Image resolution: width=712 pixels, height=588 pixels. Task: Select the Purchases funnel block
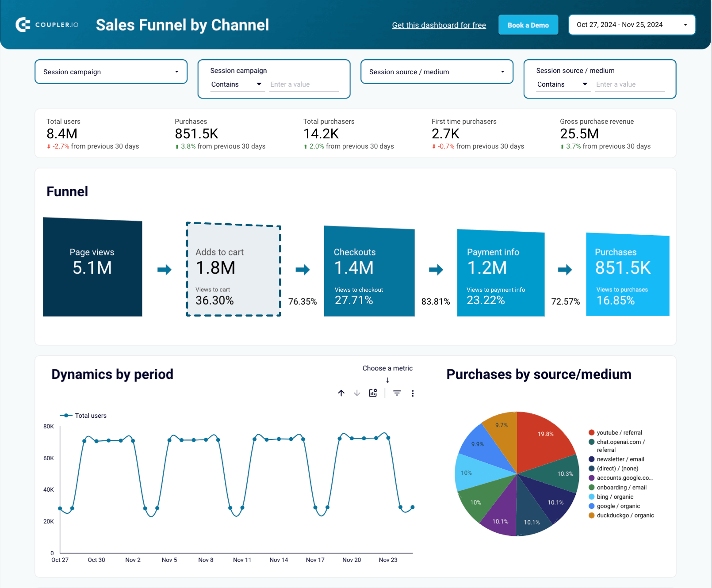628,275
